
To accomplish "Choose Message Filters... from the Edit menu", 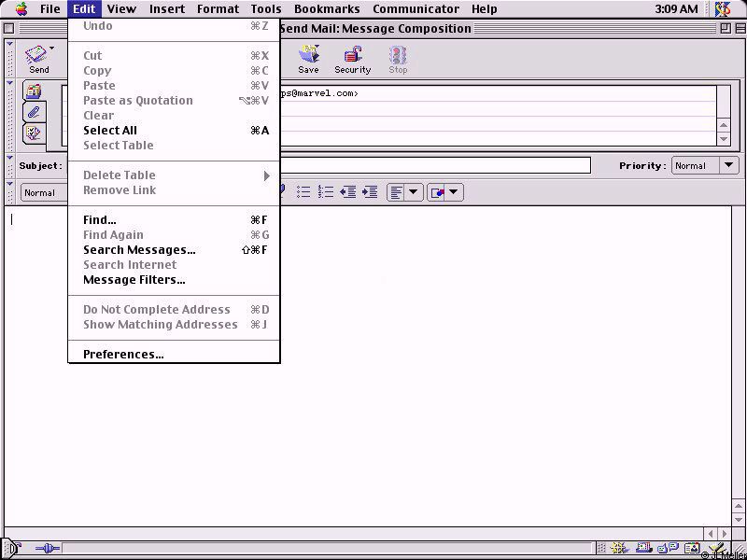I will pyautogui.click(x=174, y=280).
